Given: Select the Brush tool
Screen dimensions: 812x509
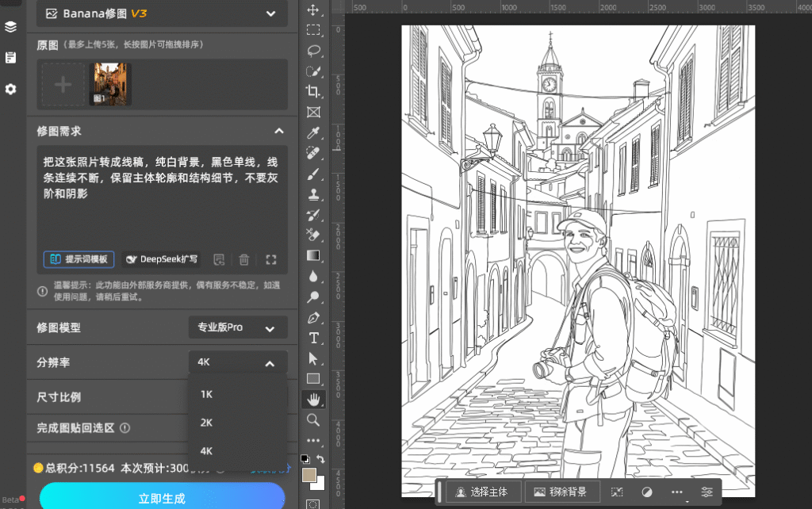Looking at the screenshot, I should (x=312, y=174).
